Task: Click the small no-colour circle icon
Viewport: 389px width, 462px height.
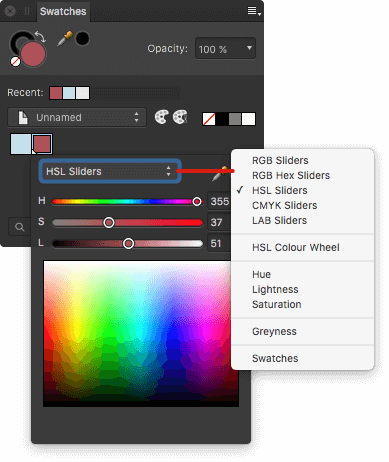Action: coord(15,62)
